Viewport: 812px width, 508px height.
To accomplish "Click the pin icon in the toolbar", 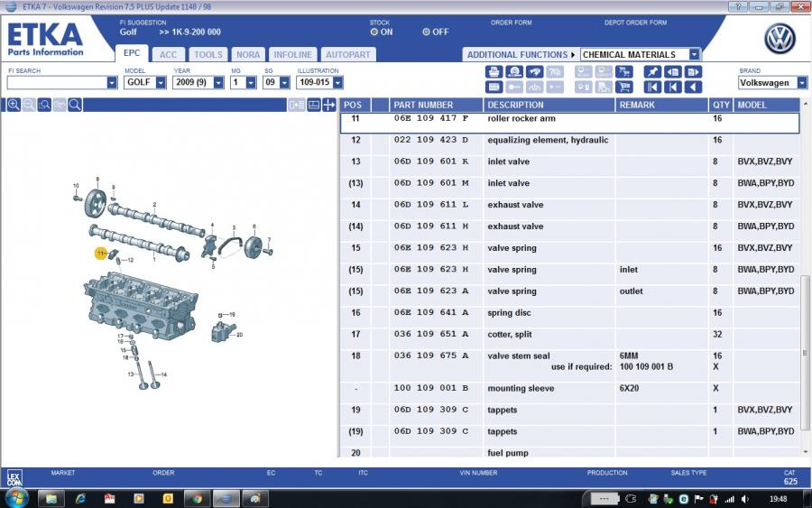I will coord(652,72).
